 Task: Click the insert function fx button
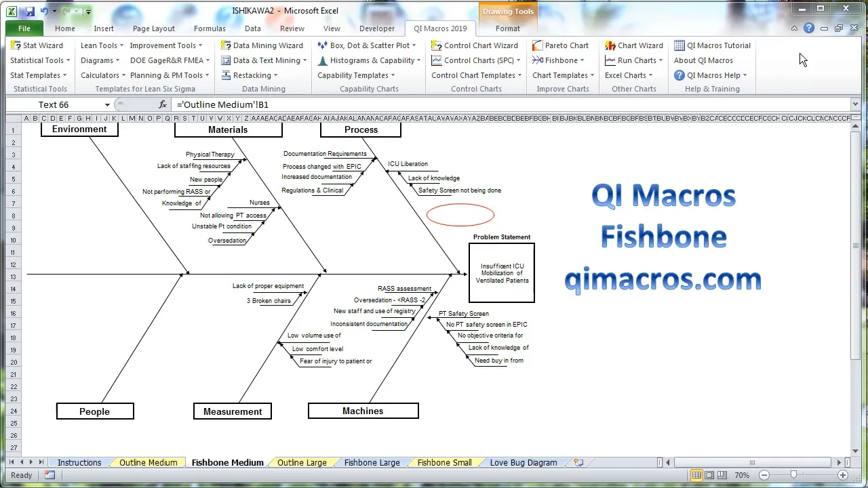click(163, 104)
